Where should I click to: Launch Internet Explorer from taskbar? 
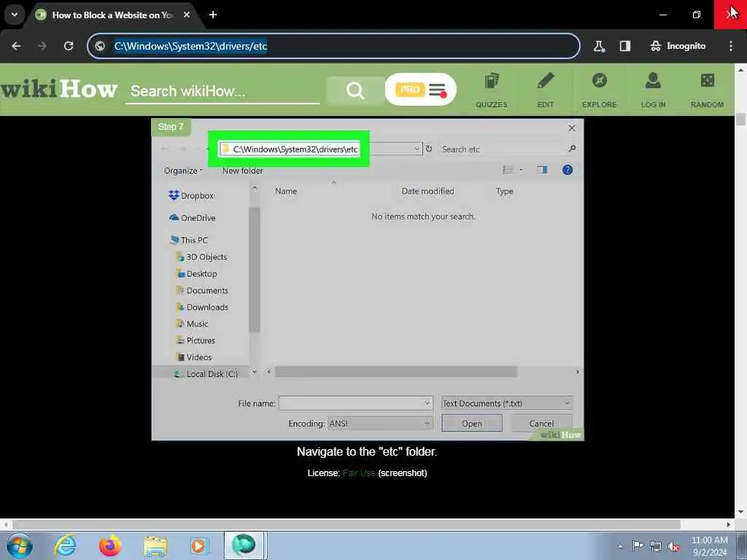[x=65, y=546]
